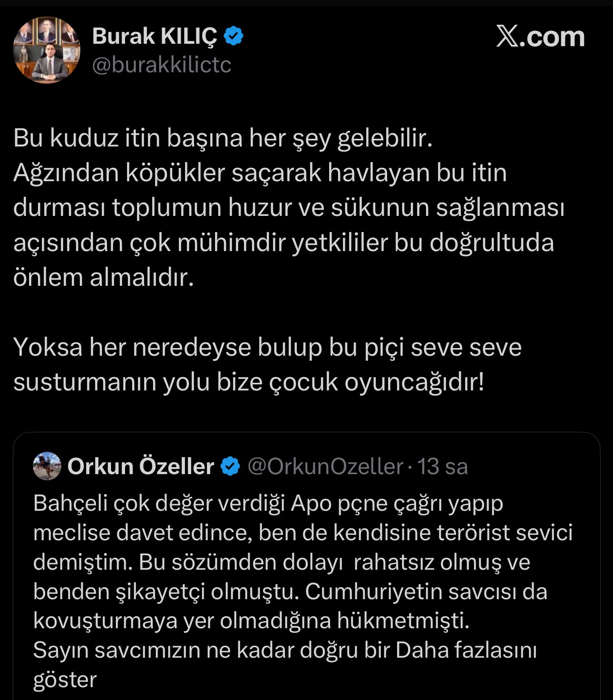Click the line "Bu kuduz itin başına her şey gelebilir."
Screen dimensions: 613x700
[223, 138]
